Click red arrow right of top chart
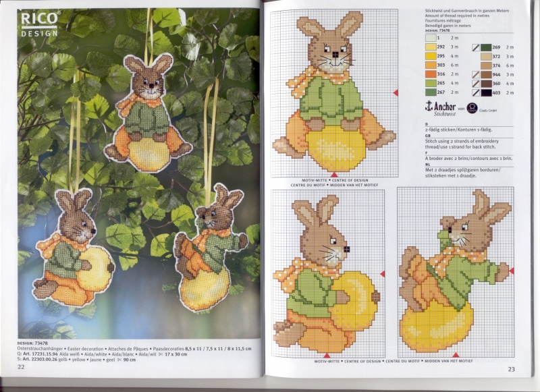 [396, 92]
